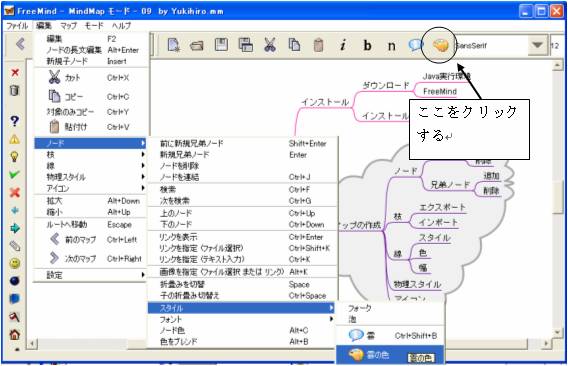
Task: Choose 新規兄弟ノード (Enter) in the submenu
Action: tap(242, 155)
